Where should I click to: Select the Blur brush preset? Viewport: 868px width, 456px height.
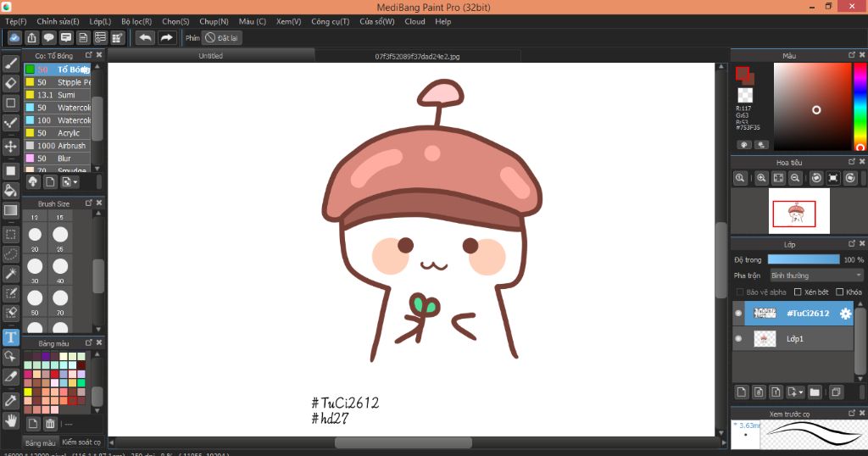(57, 158)
